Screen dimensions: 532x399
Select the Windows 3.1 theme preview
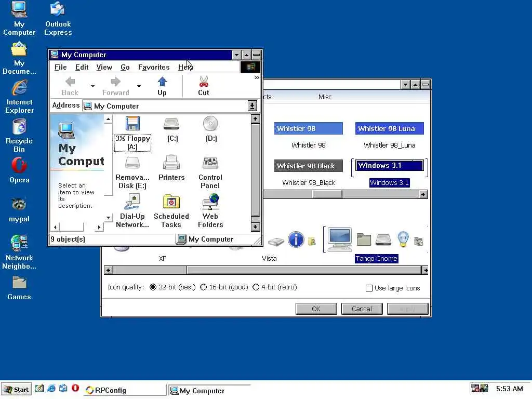coord(390,166)
